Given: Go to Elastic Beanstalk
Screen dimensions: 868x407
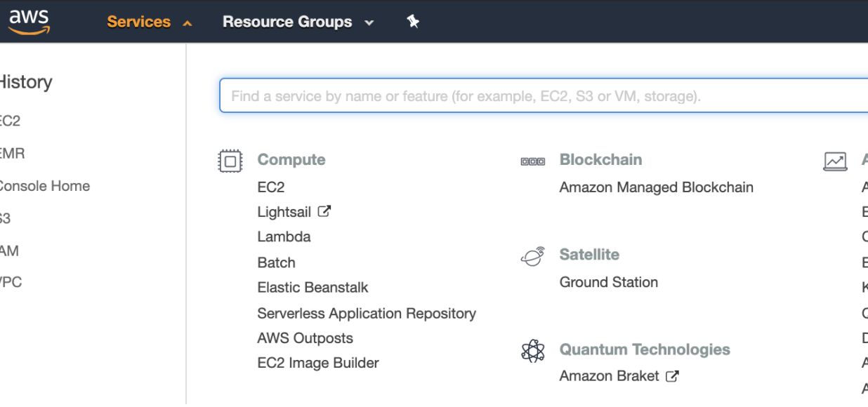Looking at the screenshot, I should pos(313,288).
